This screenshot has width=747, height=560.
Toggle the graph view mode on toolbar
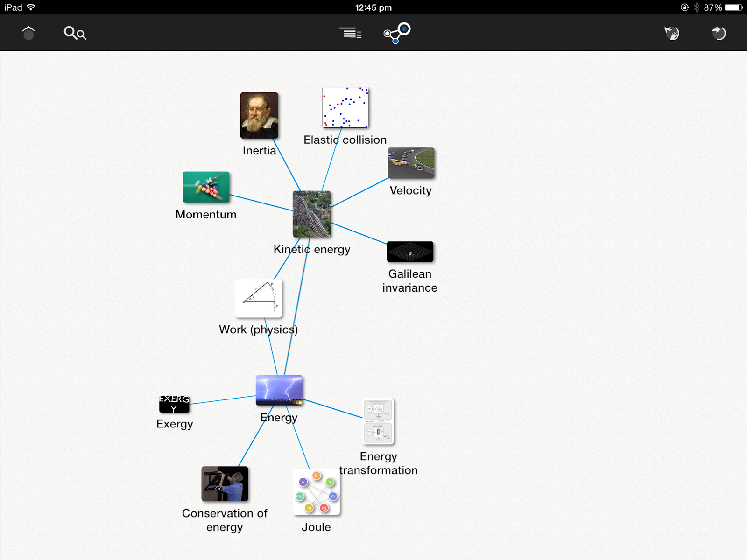(x=396, y=33)
